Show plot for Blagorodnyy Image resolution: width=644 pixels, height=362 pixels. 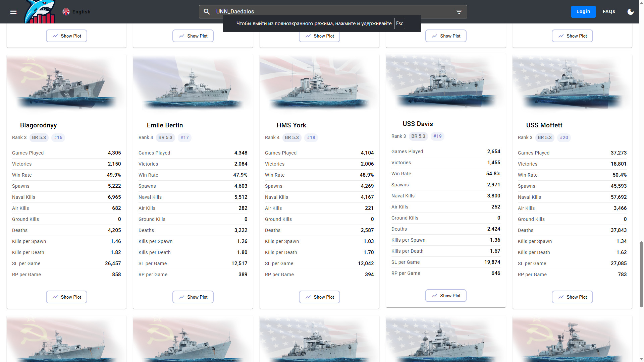click(66, 297)
